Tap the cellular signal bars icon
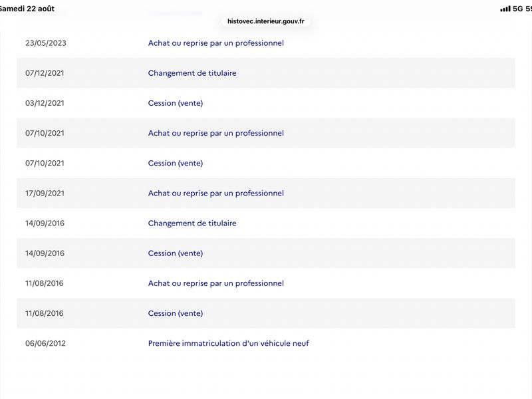Image resolution: width=532 pixels, height=399 pixels. pyautogui.click(x=505, y=9)
